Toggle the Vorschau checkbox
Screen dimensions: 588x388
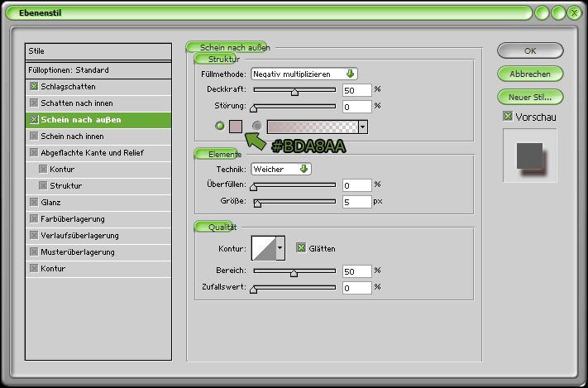(x=508, y=117)
